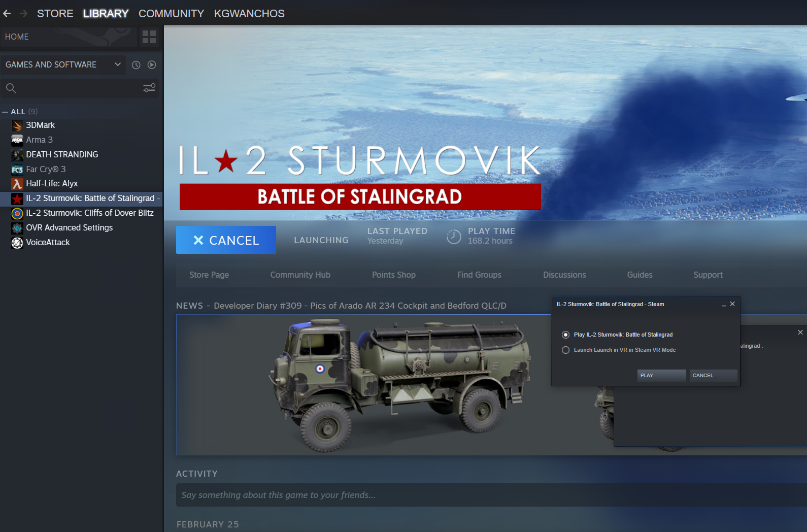Open Find Groups link
The height and width of the screenshot is (532, 807).
[x=479, y=275]
